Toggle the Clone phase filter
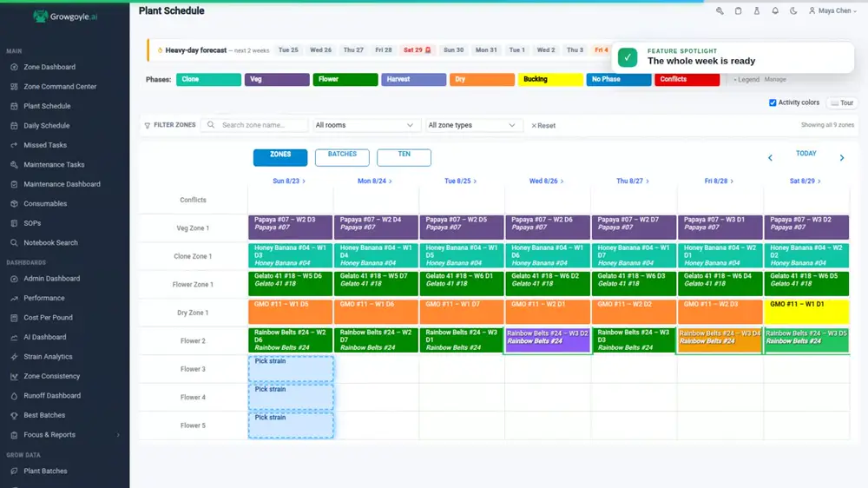868x488 pixels. (x=208, y=79)
